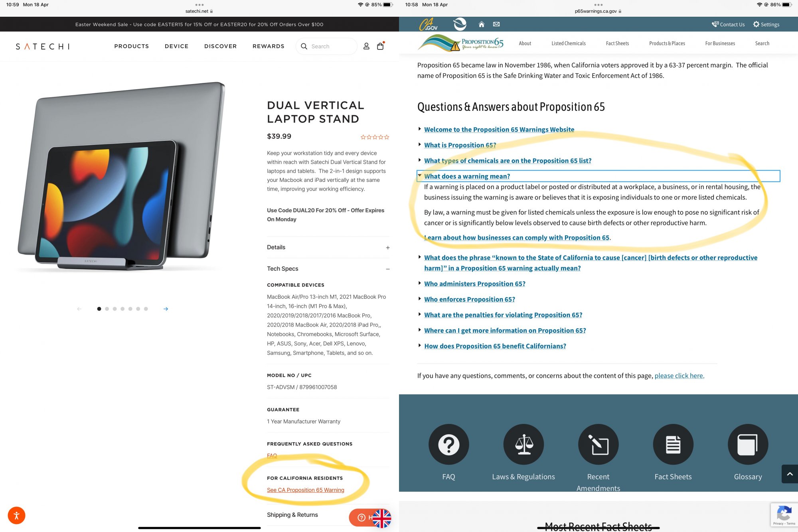Click the home icon on P65 header
The image size is (798, 532).
click(x=482, y=24)
